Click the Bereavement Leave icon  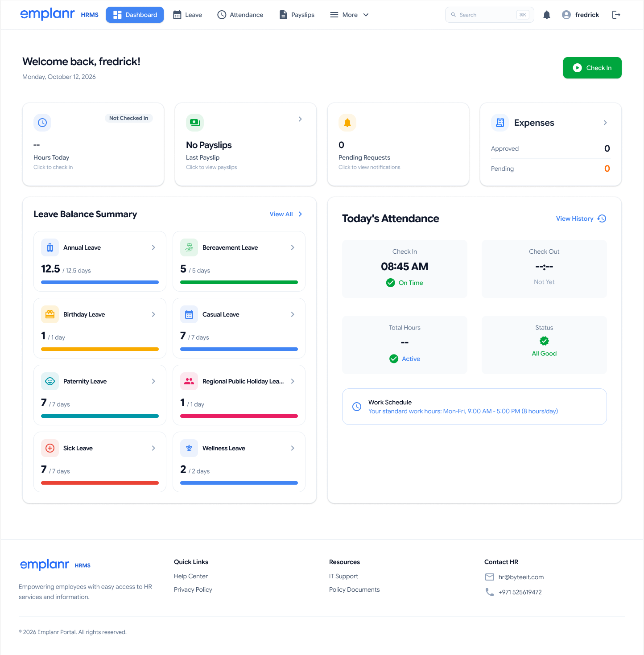pos(189,247)
